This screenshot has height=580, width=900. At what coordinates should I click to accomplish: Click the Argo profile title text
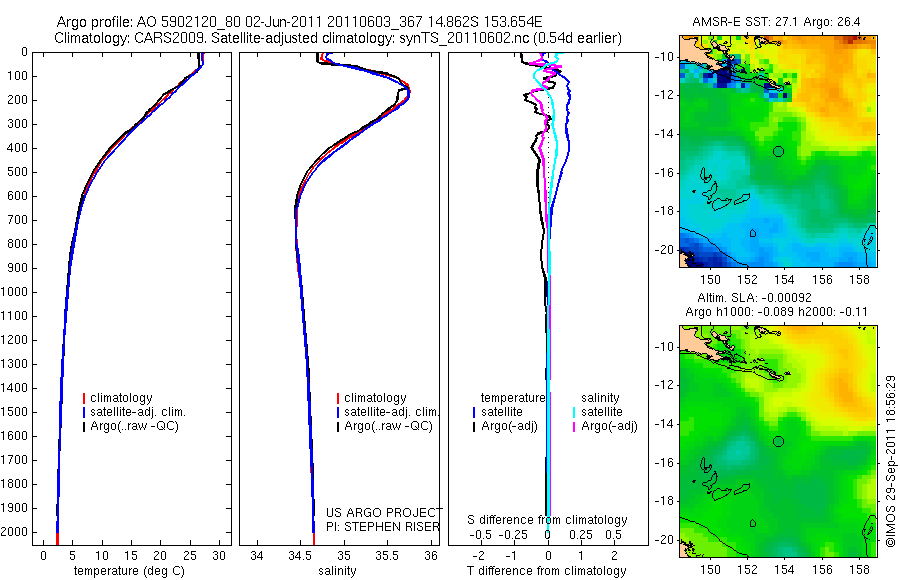(x=299, y=22)
